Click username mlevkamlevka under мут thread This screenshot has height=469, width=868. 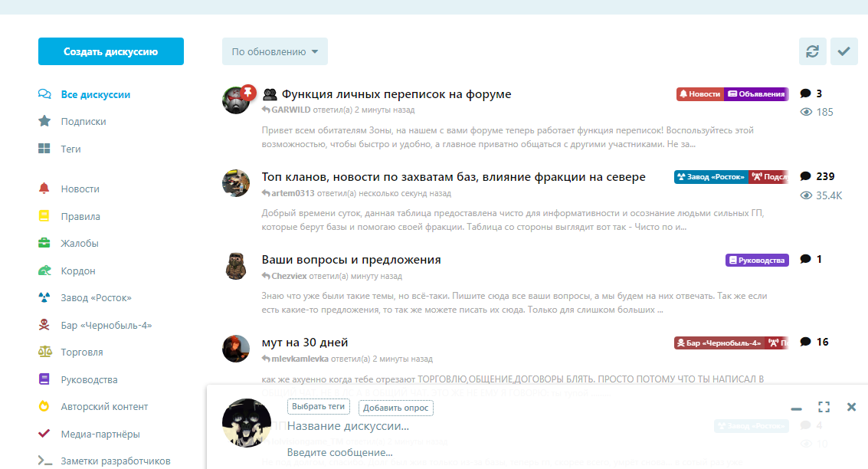300,359
